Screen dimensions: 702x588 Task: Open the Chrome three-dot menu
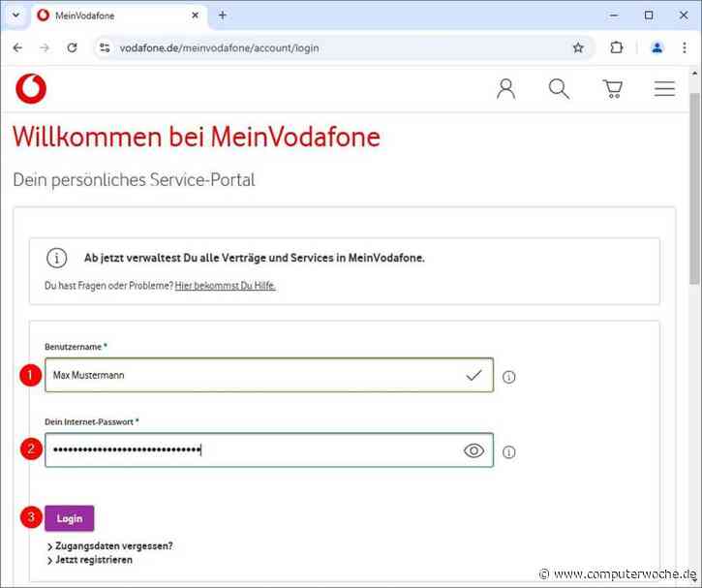(x=685, y=47)
